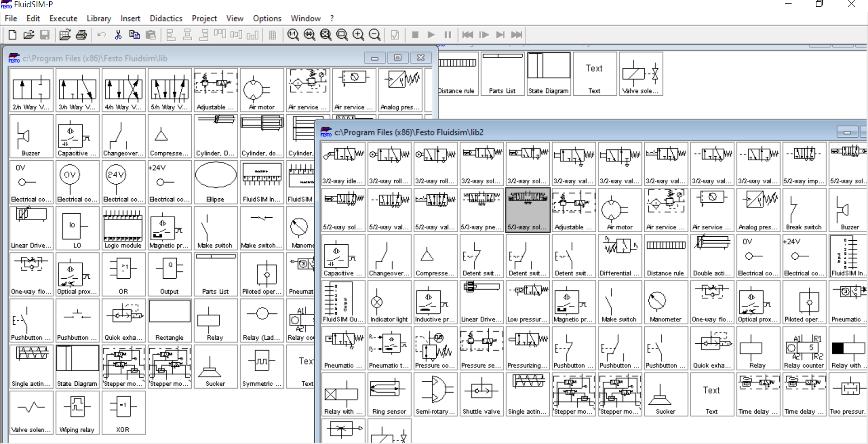The width and height of the screenshot is (868, 444).
Task: Select Buzzer component in lib window
Action: click(x=31, y=136)
